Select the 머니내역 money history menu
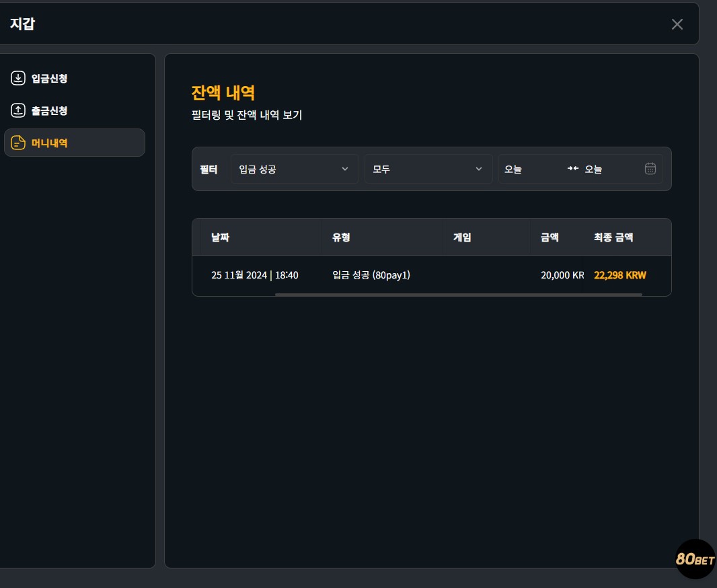Screen dimensions: 717x588 [74, 143]
